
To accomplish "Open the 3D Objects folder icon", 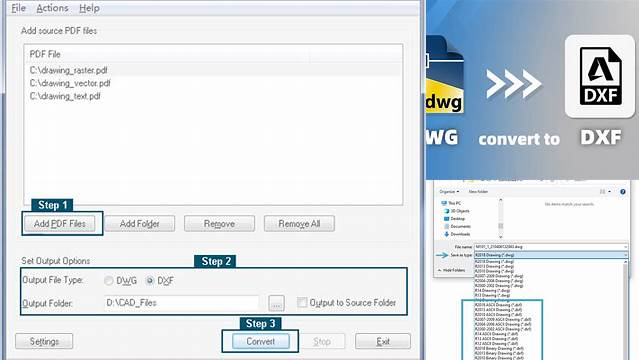I will pos(447,211).
